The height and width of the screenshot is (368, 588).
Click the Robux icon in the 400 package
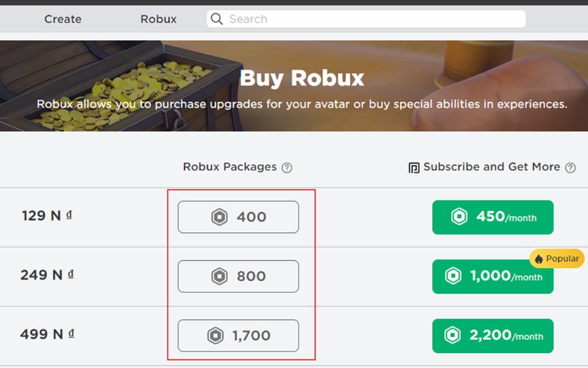(219, 217)
